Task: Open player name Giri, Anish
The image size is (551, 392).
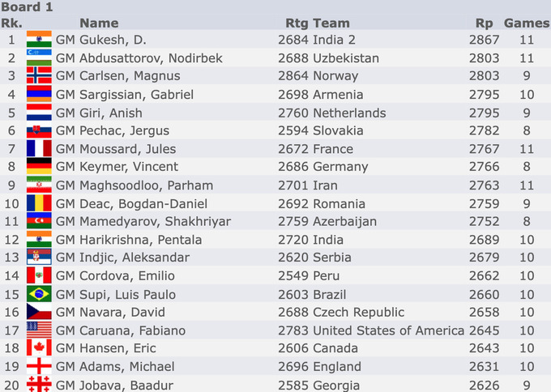Action: (111, 113)
